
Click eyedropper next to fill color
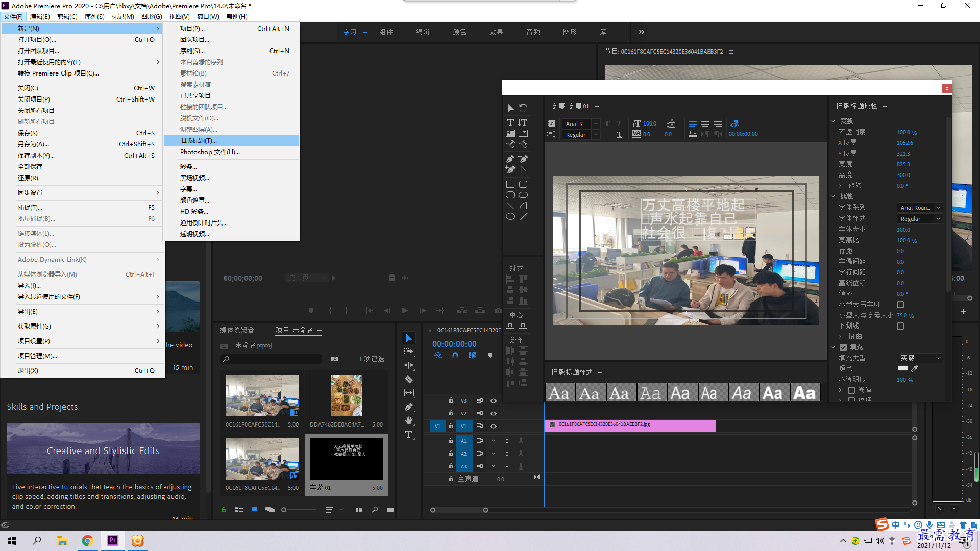tap(915, 368)
